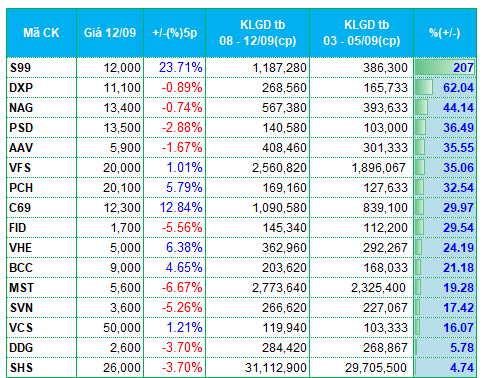Click the C69 change value 12.84%
This screenshot has width=485, height=378.
coord(181,208)
